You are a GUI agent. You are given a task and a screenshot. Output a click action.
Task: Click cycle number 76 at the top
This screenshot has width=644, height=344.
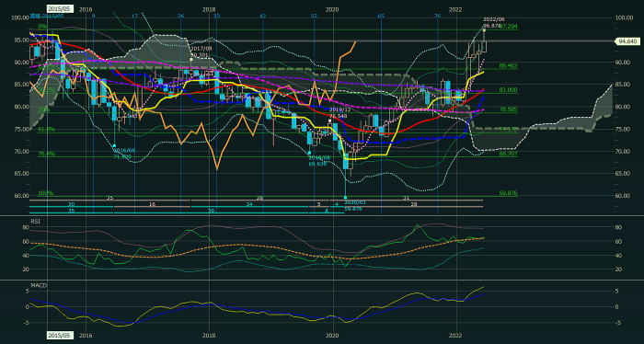pos(437,16)
